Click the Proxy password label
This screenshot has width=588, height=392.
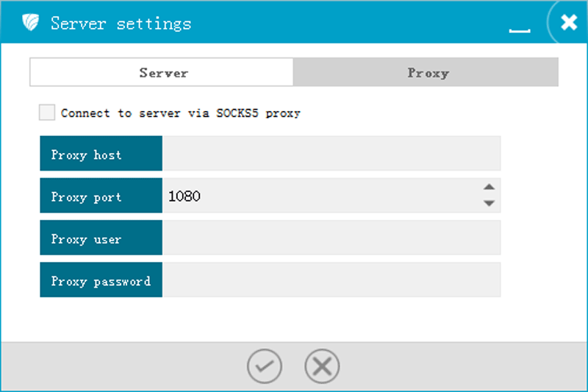[x=101, y=280]
